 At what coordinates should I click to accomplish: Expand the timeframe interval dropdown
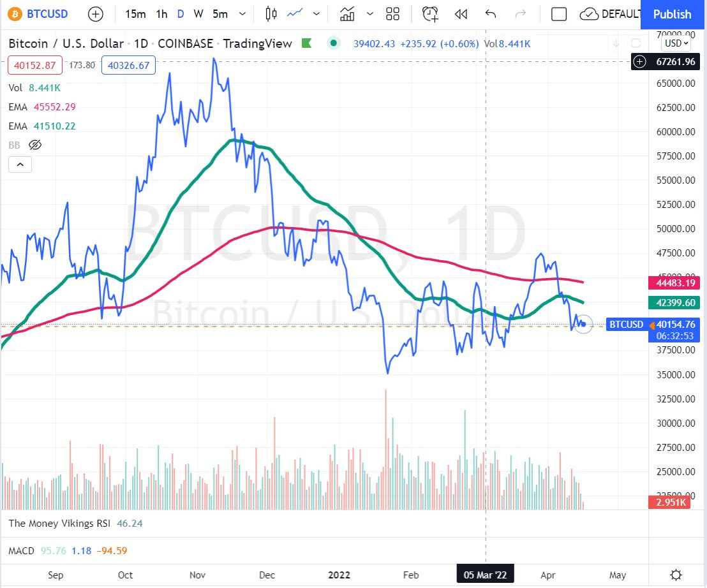pos(242,15)
